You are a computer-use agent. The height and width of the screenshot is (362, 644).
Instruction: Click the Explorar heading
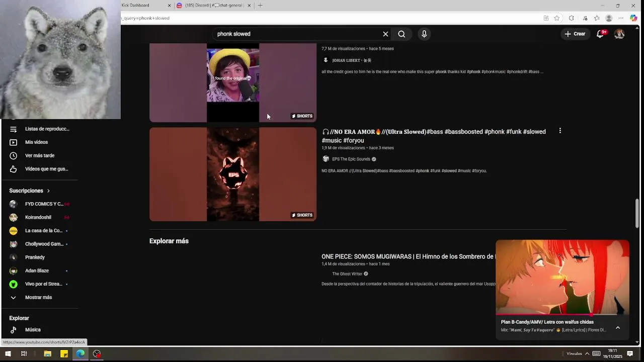(x=19, y=318)
